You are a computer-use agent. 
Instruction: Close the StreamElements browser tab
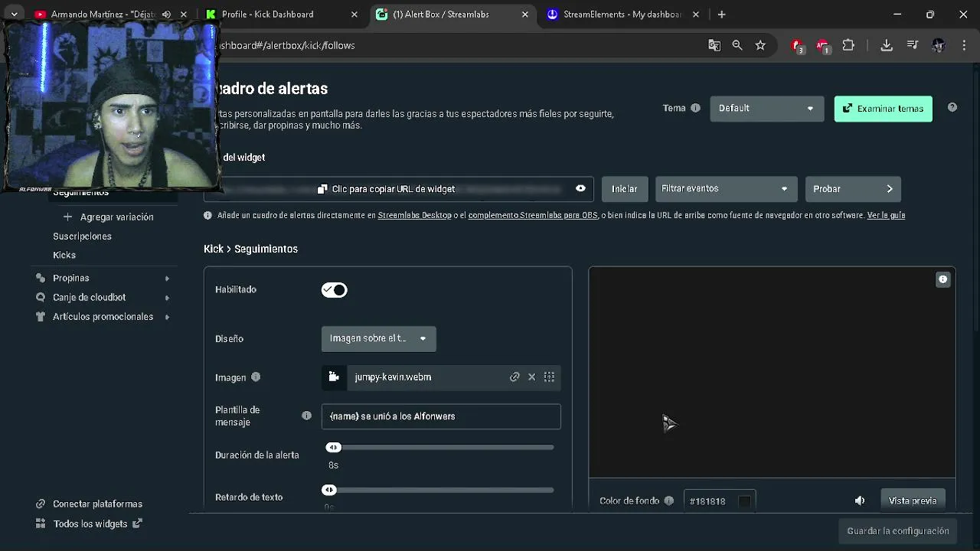click(x=695, y=14)
